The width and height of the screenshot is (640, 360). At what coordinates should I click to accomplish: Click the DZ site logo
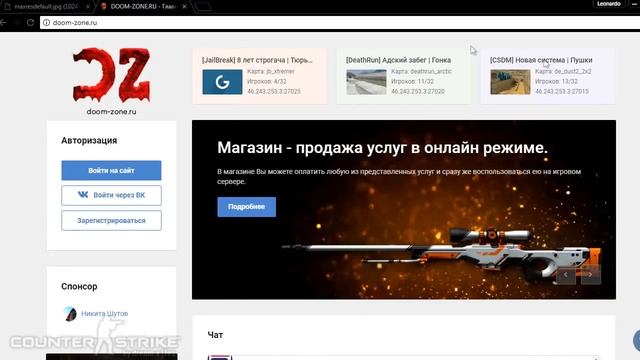(111, 75)
